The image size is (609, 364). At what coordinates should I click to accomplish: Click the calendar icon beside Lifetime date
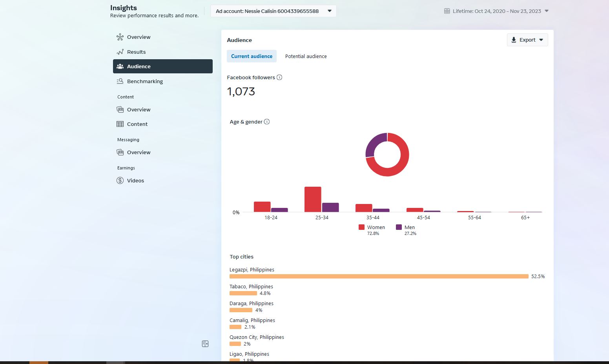[447, 11]
